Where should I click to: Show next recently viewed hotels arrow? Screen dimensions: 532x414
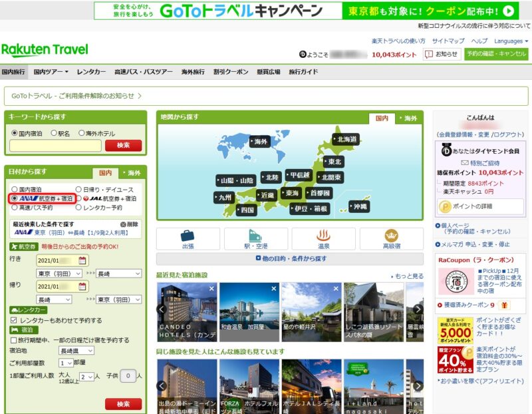(418, 309)
